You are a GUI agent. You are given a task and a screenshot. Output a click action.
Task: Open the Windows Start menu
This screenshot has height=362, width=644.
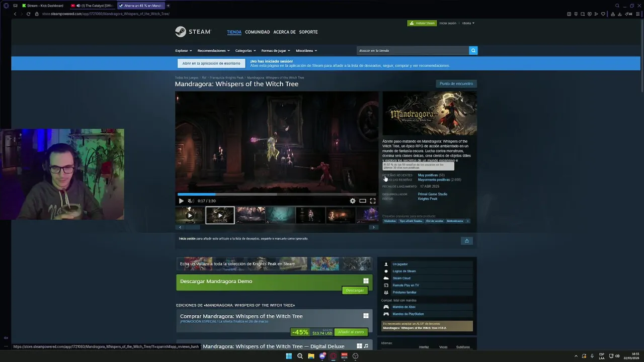[x=289, y=356]
